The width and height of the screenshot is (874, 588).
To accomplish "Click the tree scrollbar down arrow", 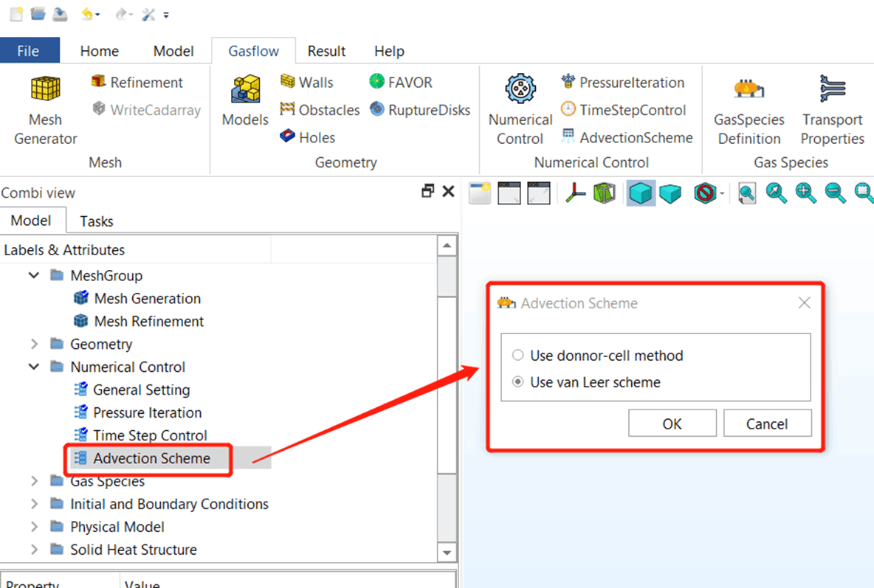I will pyautogui.click(x=447, y=553).
